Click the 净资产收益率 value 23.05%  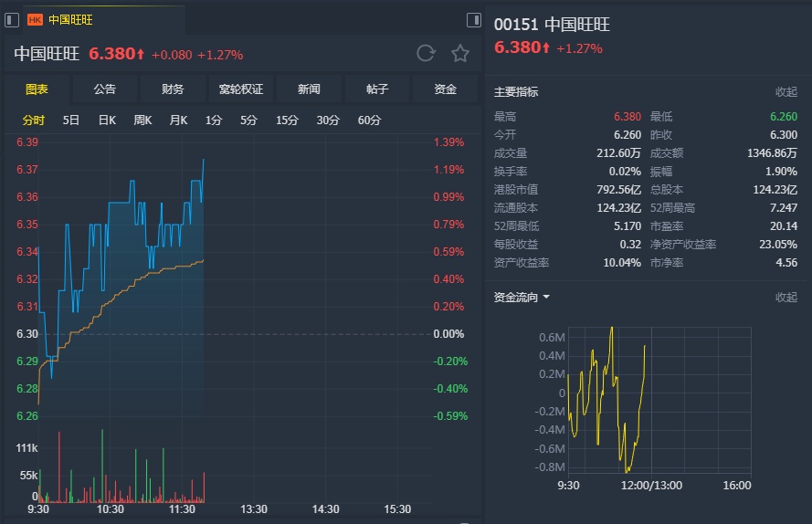[778, 245]
